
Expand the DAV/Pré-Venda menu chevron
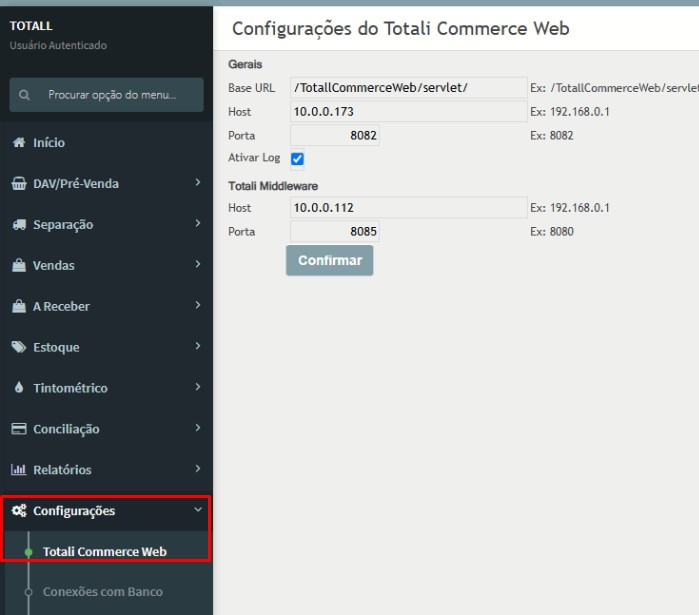[x=198, y=182]
